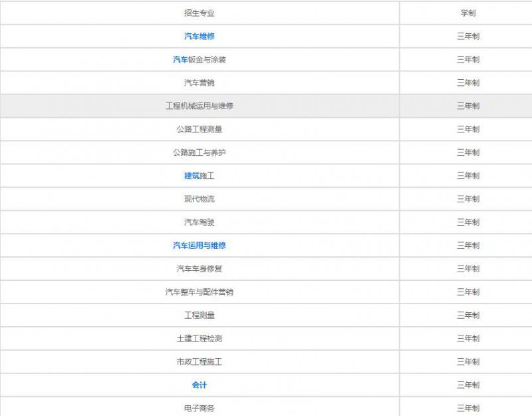The width and height of the screenshot is (532, 416).
Task: Open the 汽车钣金与涂装 link
Action: coord(198,59)
